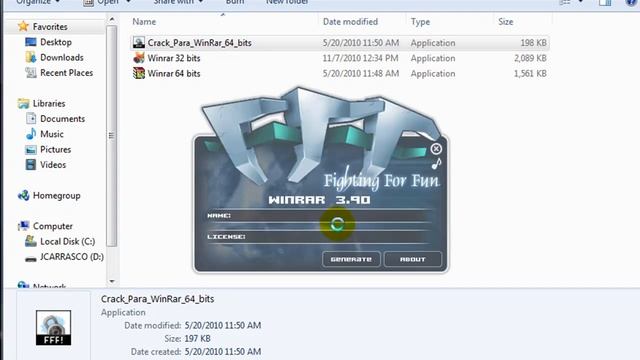Click the Recent Places icon
The width and height of the screenshot is (640, 360).
pyautogui.click(x=31, y=73)
